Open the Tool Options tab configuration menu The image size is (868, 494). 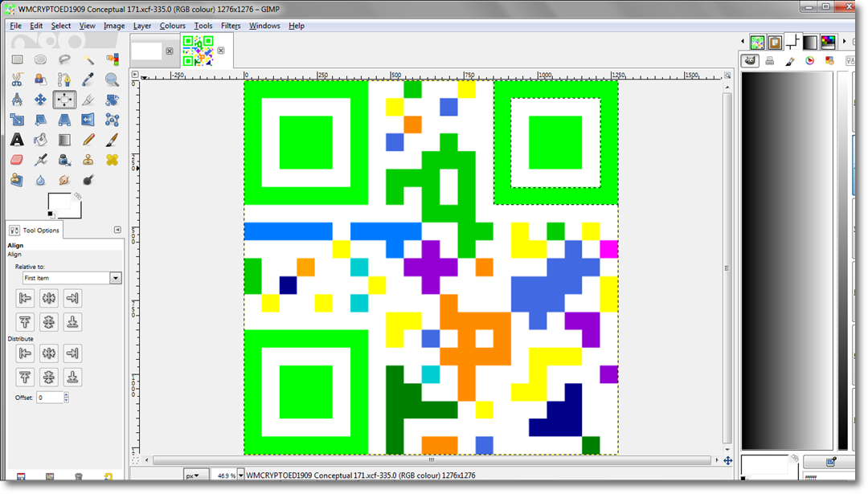click(x=117, y=230)
